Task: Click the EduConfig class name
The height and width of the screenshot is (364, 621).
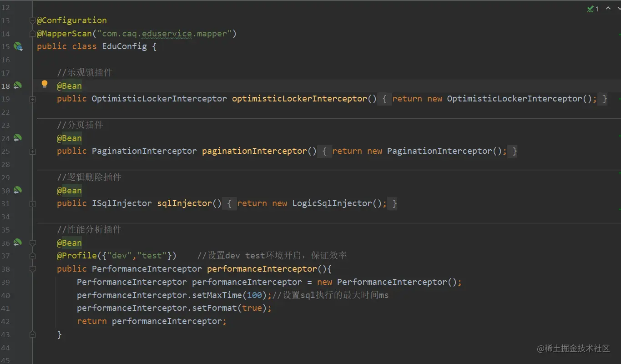Action: (x=124, y=46)
